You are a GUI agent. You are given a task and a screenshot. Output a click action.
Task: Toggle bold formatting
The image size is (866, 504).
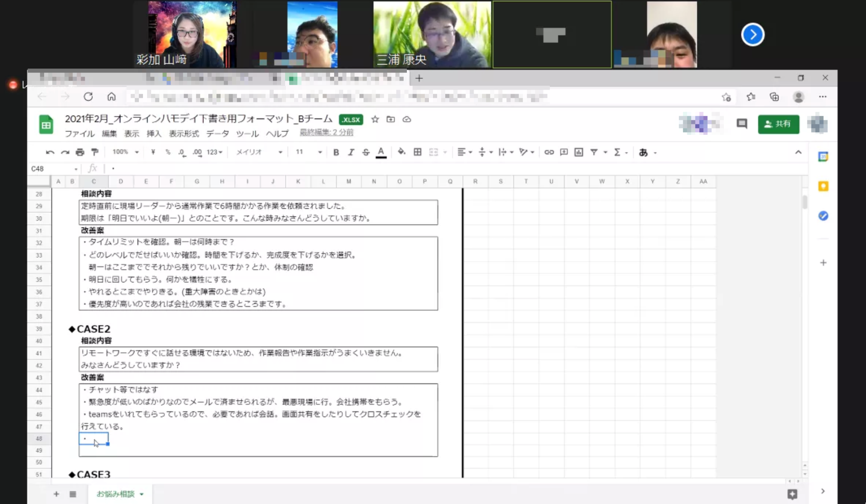pyautogui.click(x=336, y=152)
